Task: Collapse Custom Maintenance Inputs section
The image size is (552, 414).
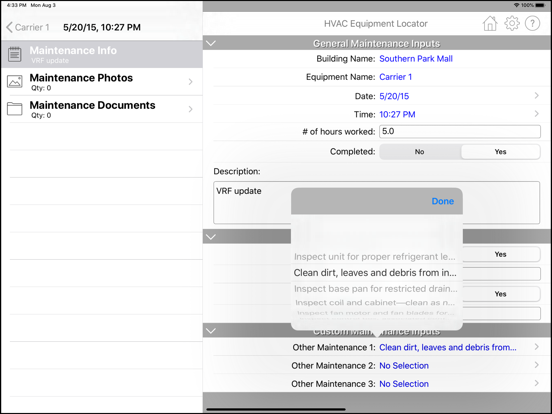Action: pos(211,331)
